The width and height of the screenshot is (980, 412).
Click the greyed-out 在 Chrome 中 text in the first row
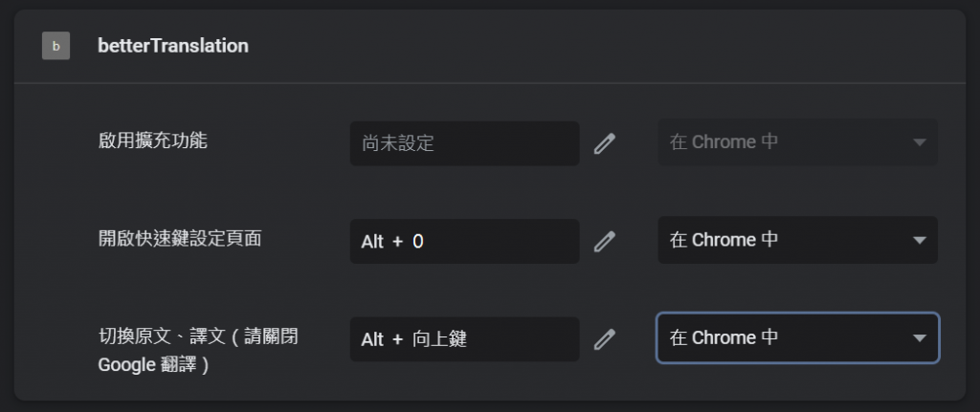point(724,143)
